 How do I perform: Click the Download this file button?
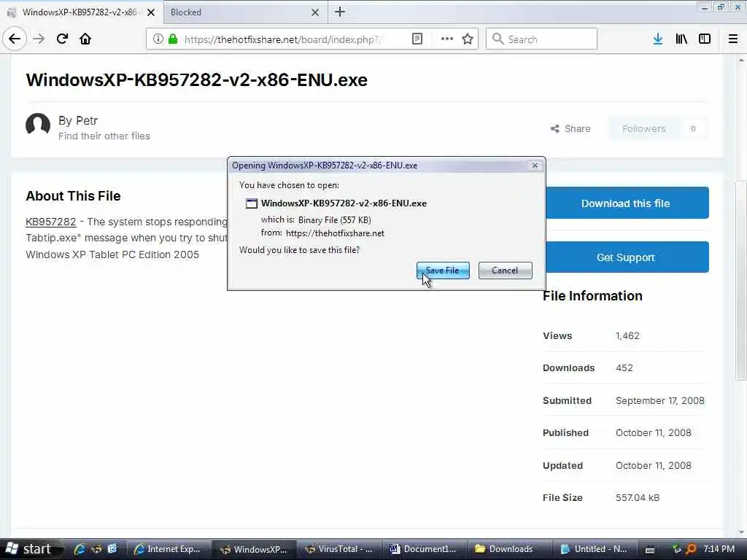click(x=626, y=203)
